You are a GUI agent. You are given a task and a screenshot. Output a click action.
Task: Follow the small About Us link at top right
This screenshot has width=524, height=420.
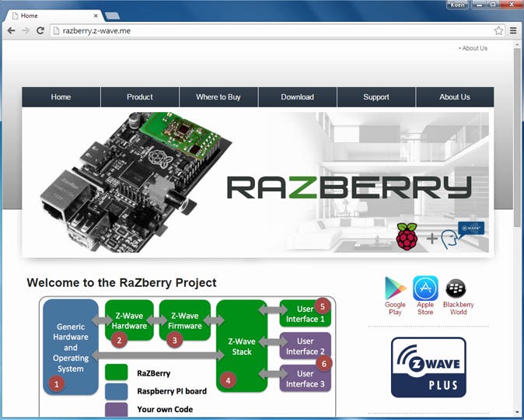coord(474,48)
